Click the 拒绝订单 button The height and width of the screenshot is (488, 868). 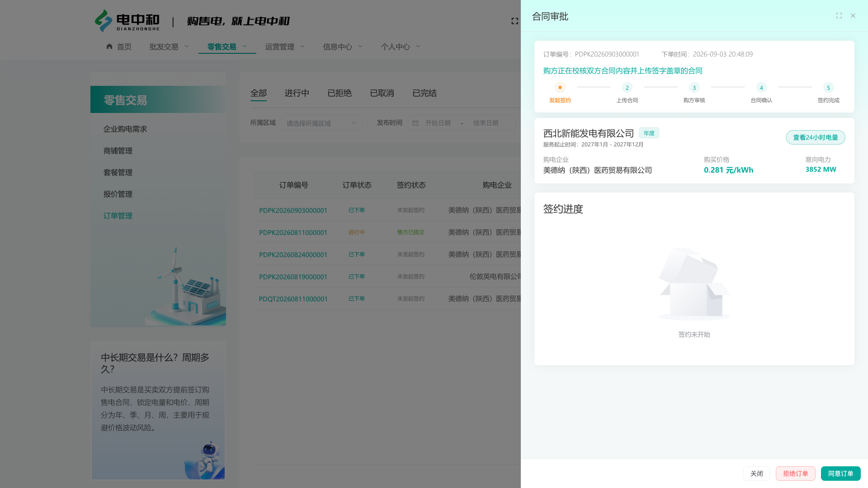[795, 474]
